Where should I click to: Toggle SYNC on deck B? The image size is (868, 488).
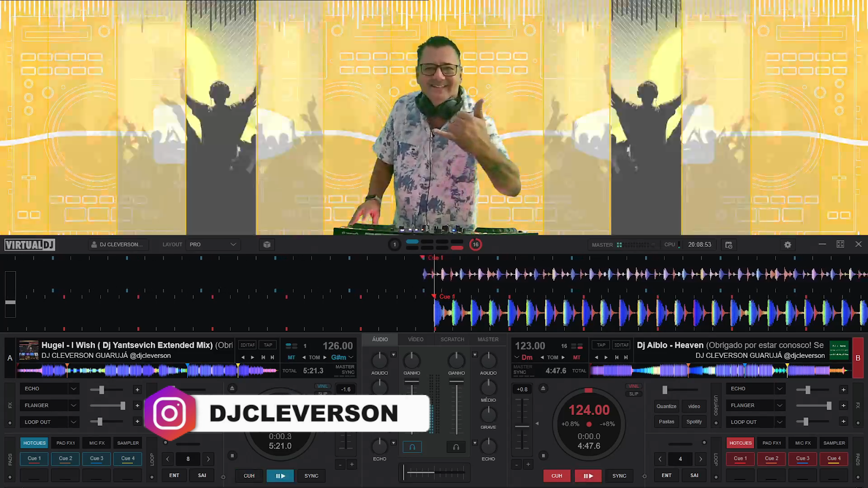(619, 476)
